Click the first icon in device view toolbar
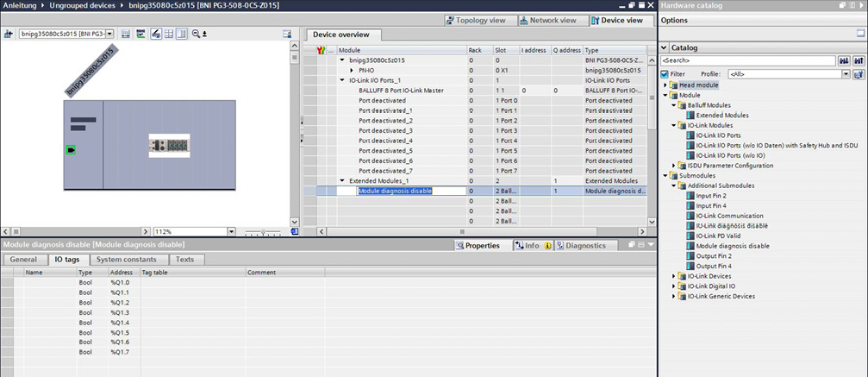Screen dimensions: 868x377 (9, 34)
